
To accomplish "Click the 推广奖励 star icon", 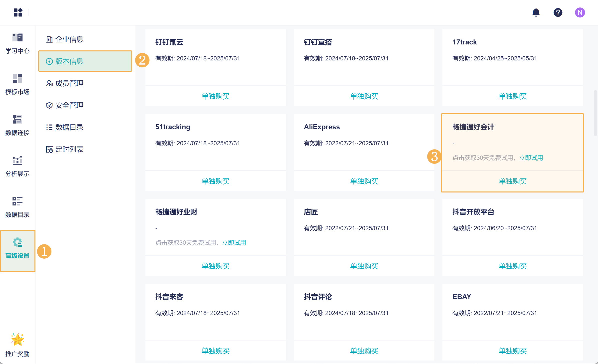I will coord(17,340).
